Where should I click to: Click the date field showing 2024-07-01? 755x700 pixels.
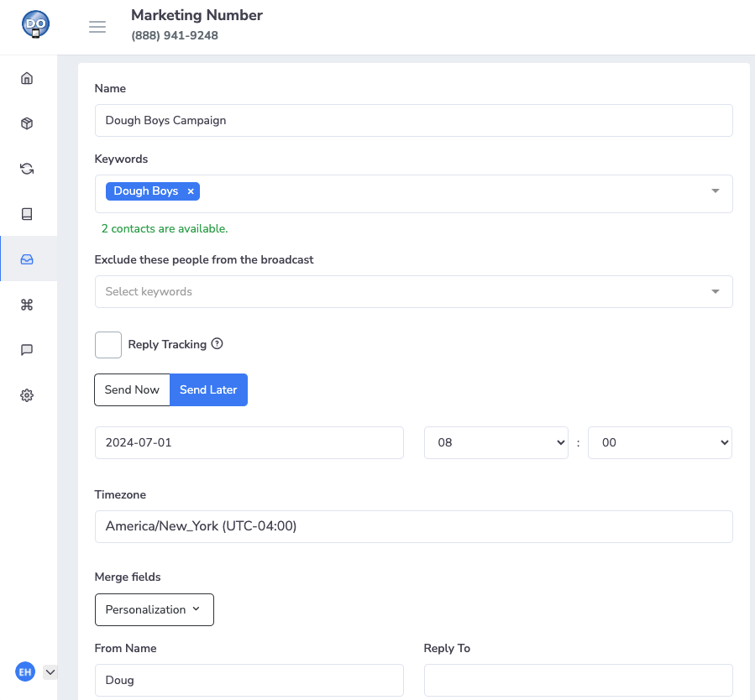[x=249, y=443]
